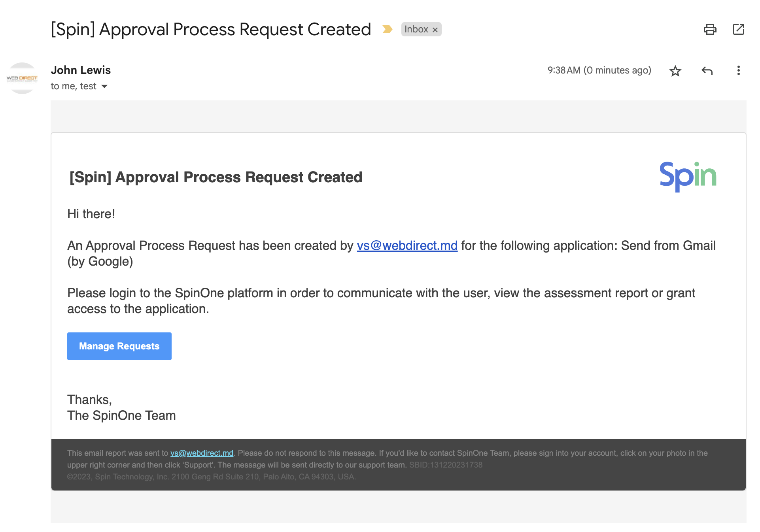Click the SBID:131220231738 text in footer
760x532 pixels.
tap(446, 465)
